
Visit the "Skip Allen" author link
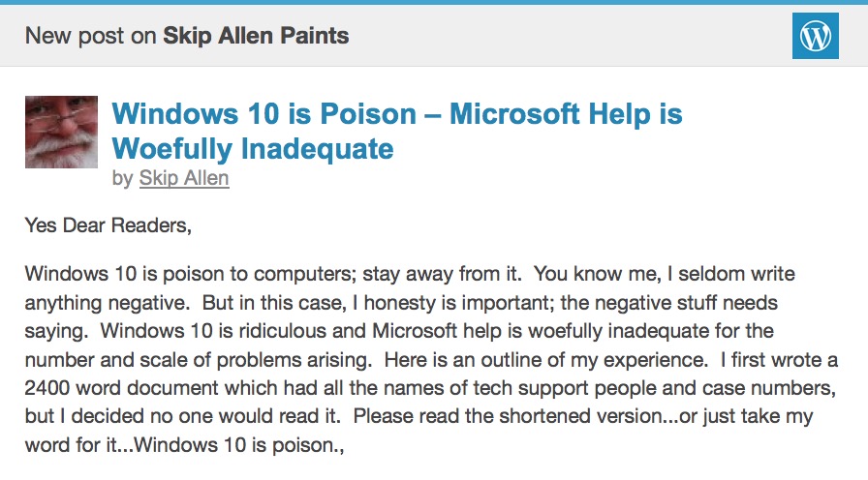(x=184, y=178)
